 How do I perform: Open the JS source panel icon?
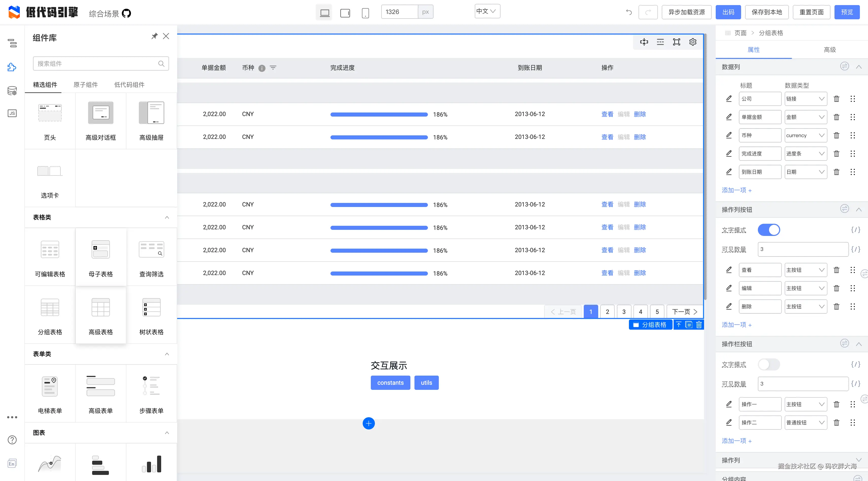point(12,113)
